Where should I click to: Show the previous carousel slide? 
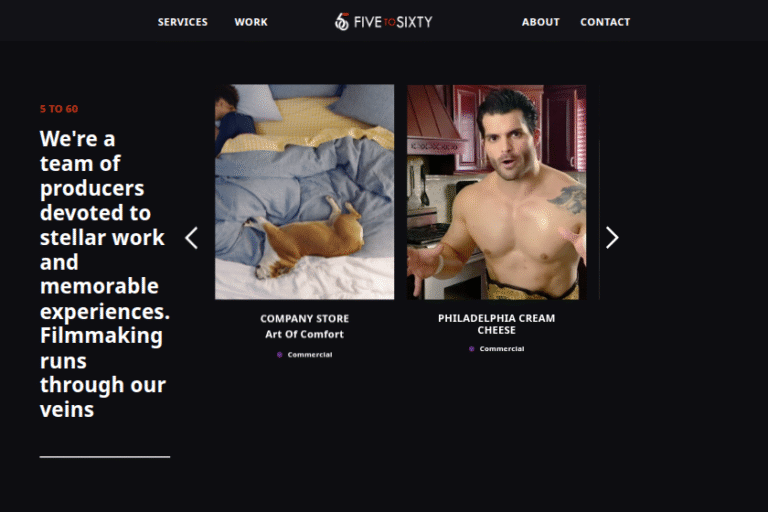[192, 238]
